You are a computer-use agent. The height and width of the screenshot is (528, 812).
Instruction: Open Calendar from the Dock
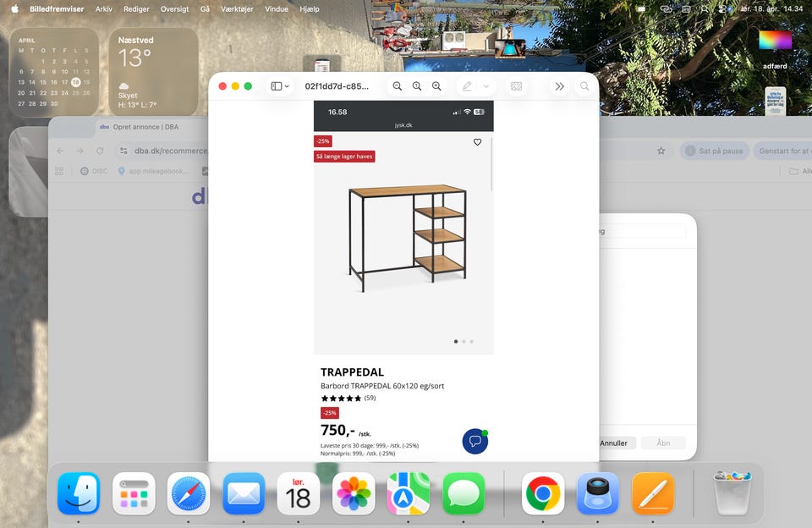pyautogui.click(x=299, y=493)
